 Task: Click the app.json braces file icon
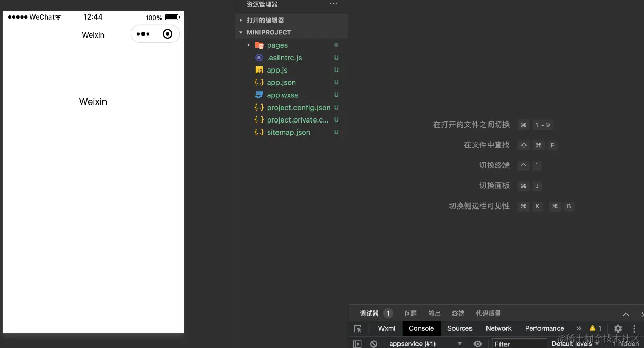click(259, 82)
